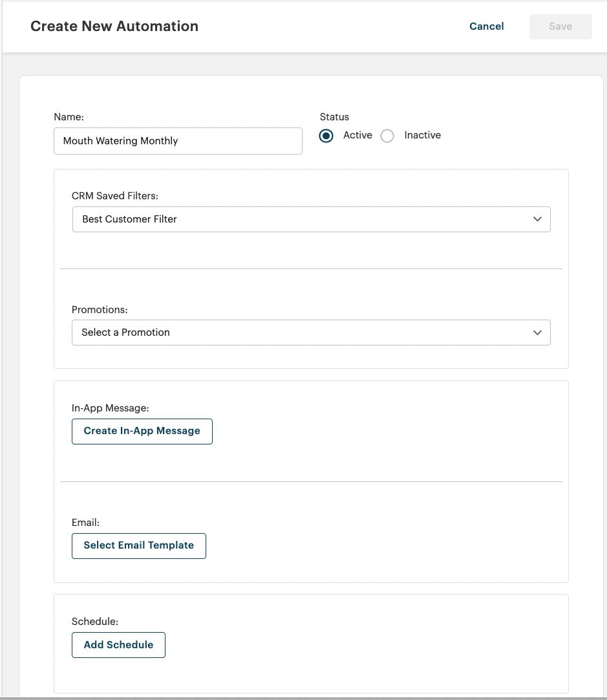Click the Create New Automation header area

114,26
